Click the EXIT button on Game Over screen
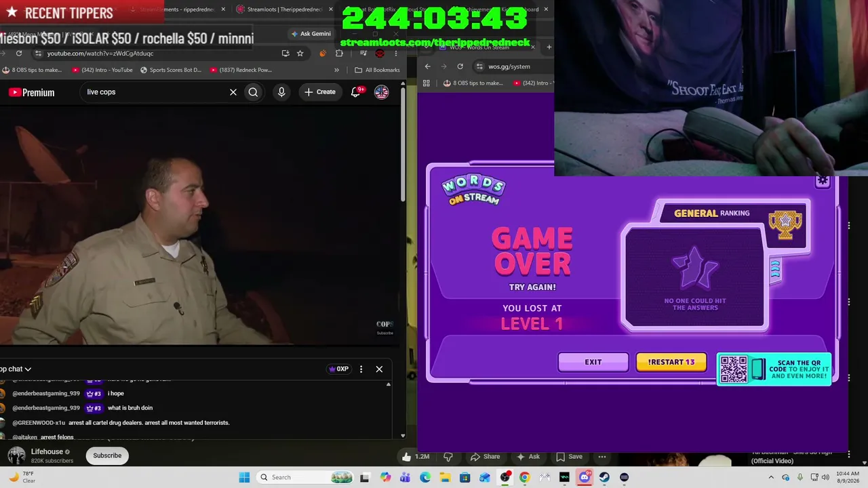Screen dimensions: 868x488 coord(593,362)
